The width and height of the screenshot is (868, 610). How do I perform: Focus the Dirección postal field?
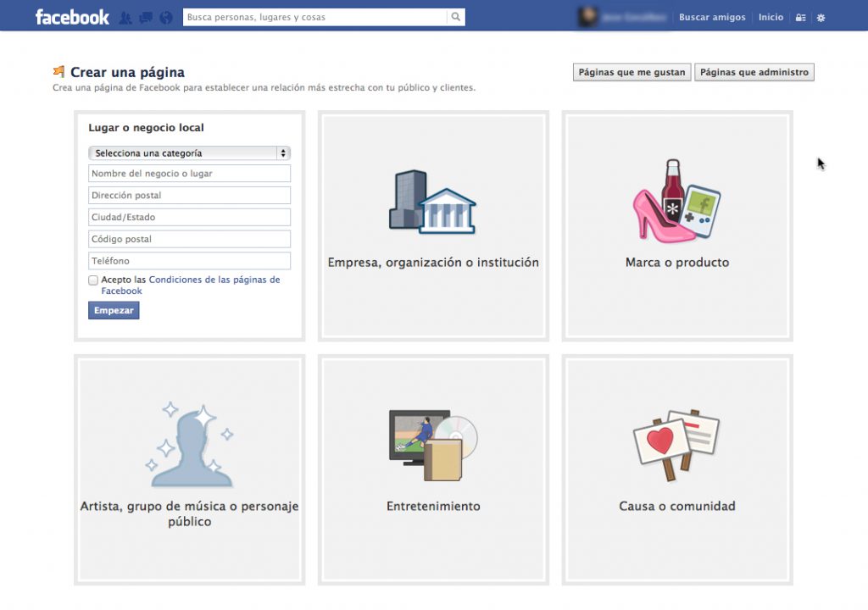coord(189,196)
